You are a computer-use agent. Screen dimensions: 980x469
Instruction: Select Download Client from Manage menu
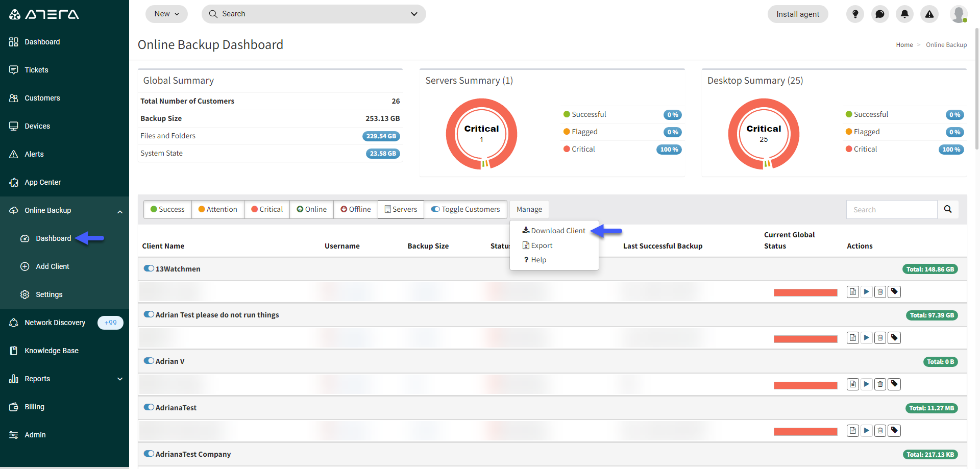click(x=554, y=231)
